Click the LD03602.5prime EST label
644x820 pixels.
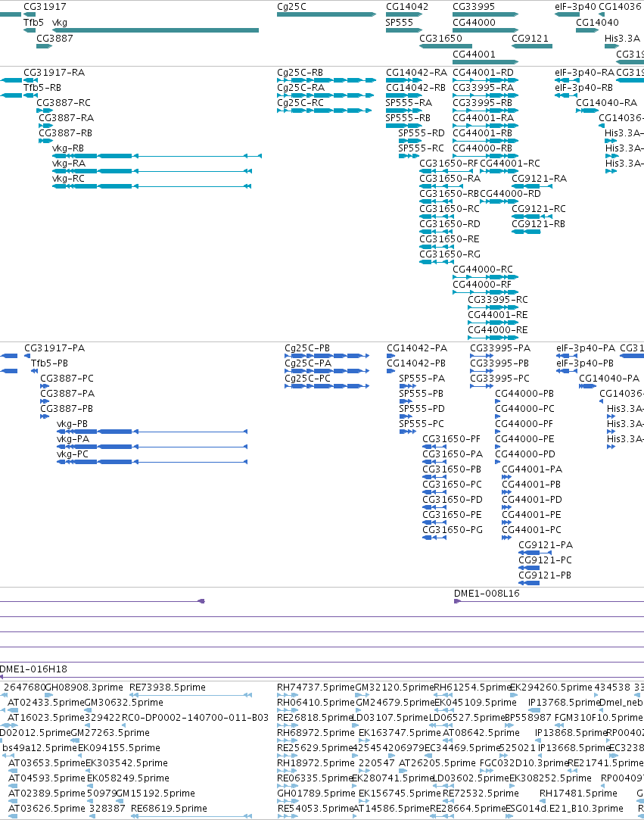pos(472,778)
